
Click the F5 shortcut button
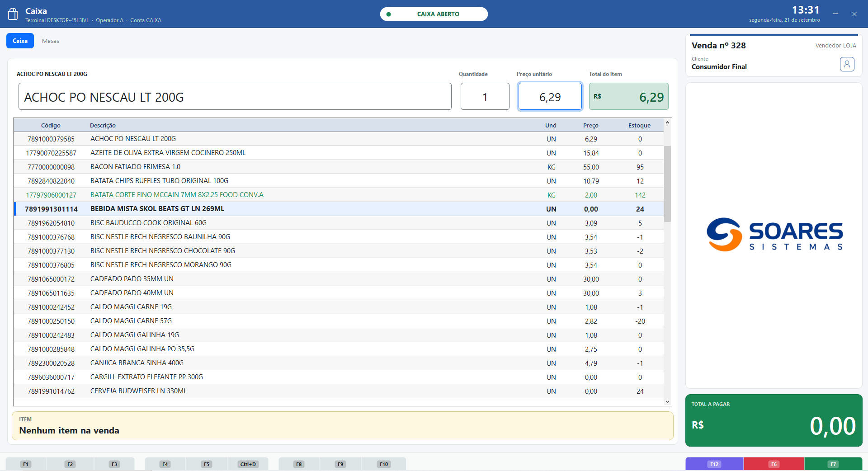click(x=207, y=464)
